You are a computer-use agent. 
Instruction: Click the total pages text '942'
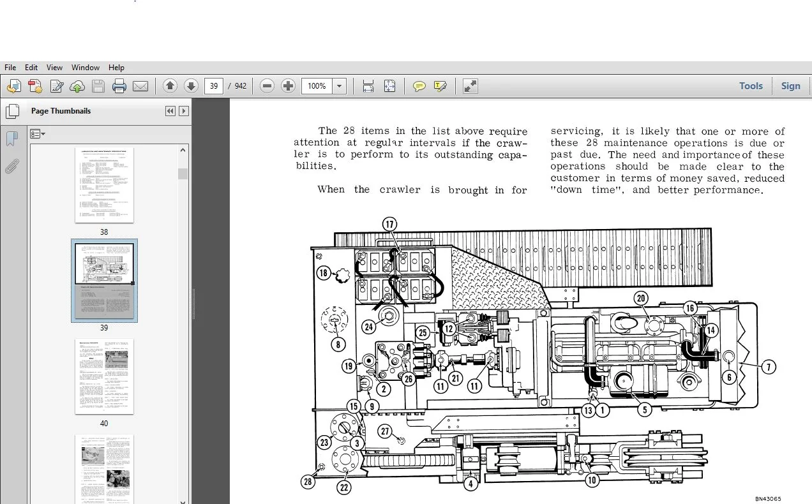[x=240, y=86]
